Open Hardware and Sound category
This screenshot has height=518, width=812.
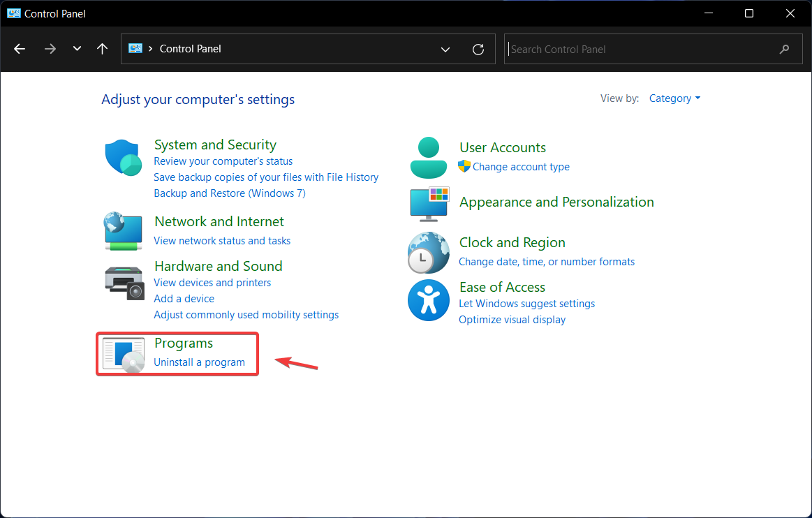pyautogui.click(x=219, y=266)
